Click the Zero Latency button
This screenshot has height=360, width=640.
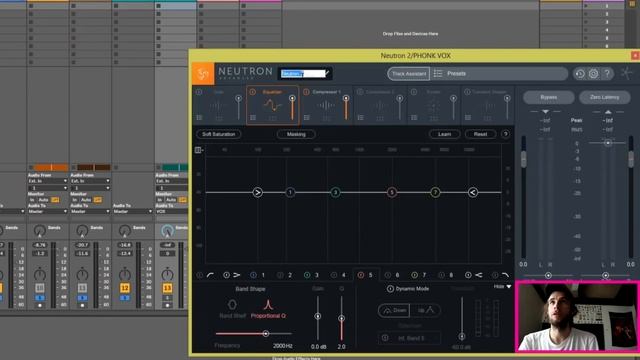pyautogui.click(x=604, y=97)
